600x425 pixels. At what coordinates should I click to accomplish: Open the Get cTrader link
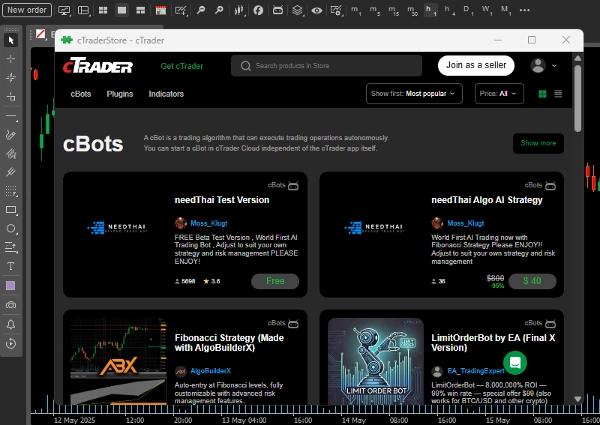[182, 66]
